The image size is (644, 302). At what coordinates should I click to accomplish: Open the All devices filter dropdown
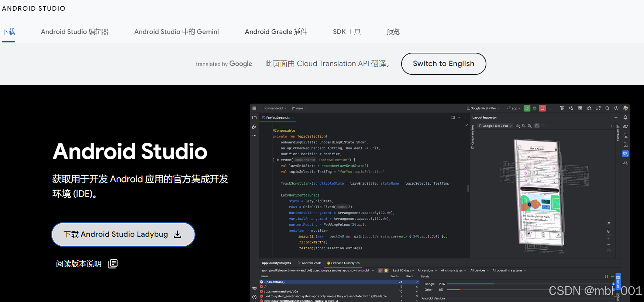click(x=479, y=270)
